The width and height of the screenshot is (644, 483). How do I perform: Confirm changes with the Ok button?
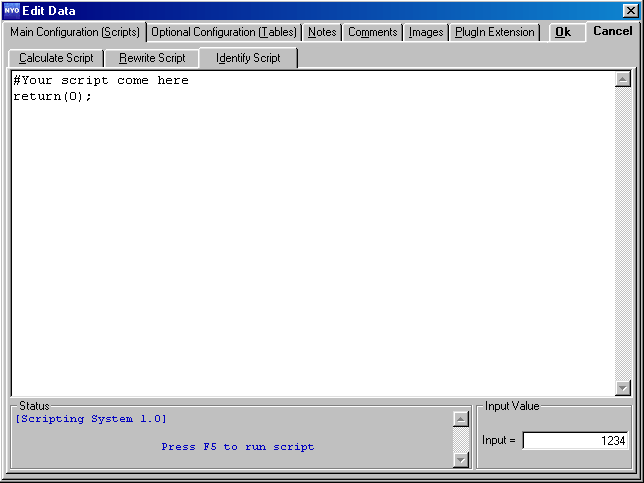point(563,32)
